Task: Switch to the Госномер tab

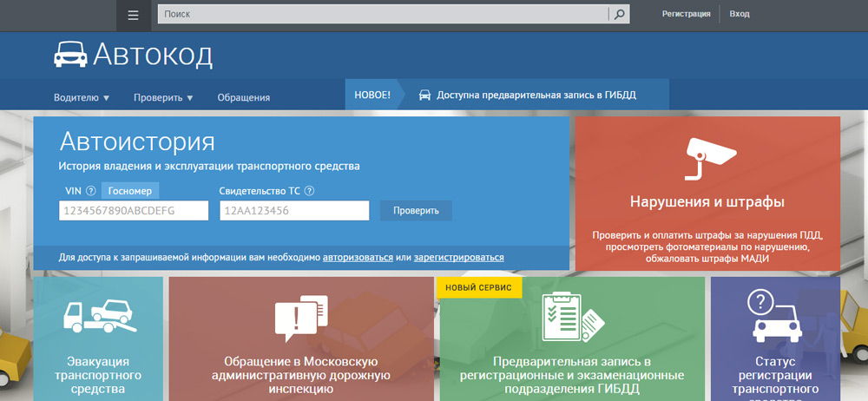Action: (x=130, y=191)
